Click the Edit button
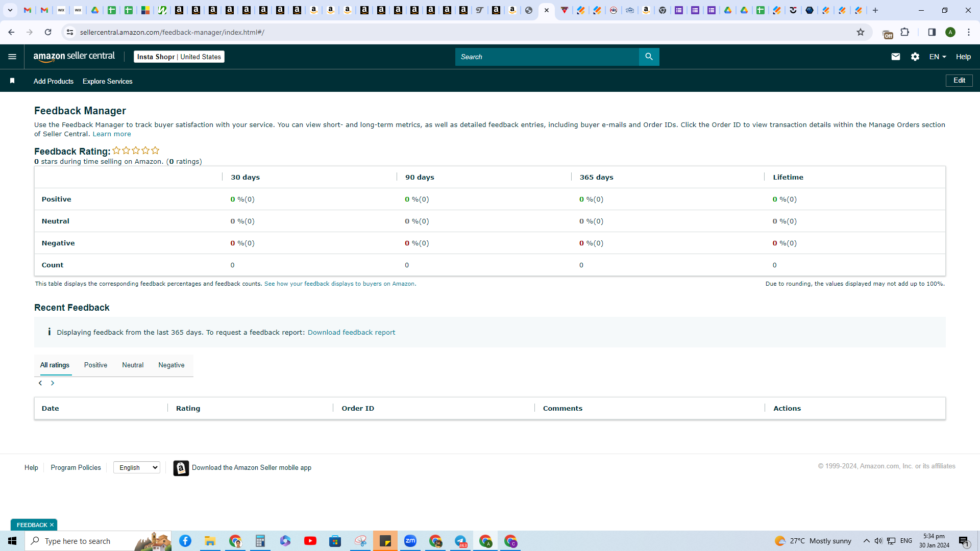980x551 pixels. coord(959,81)
